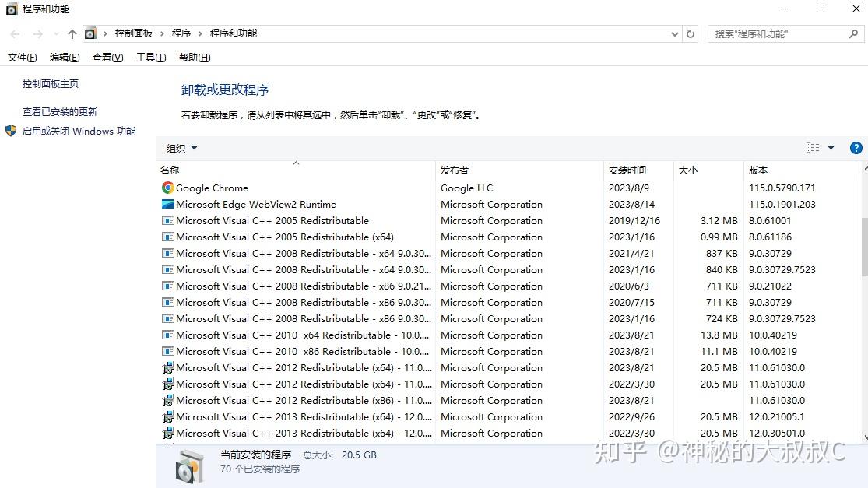Click icon of VC++ 2013 (x64) row dated 2022/9/26

(x=167, y=416)
